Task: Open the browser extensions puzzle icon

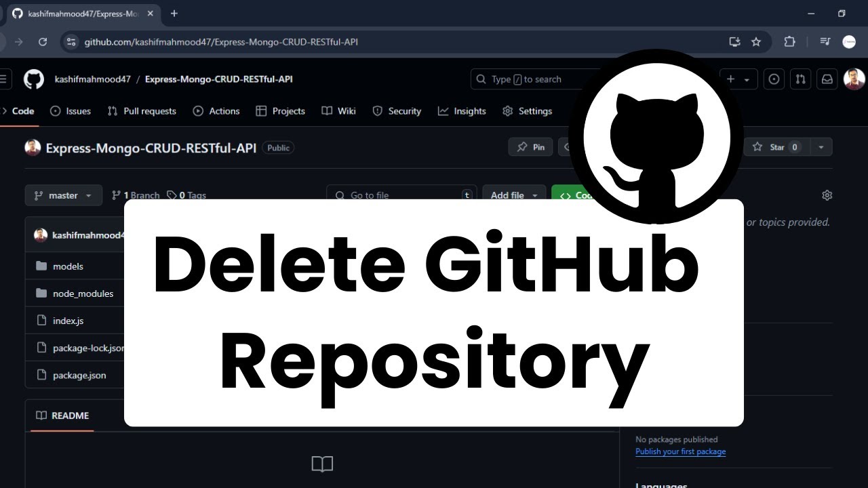Action: coord(789,42)
